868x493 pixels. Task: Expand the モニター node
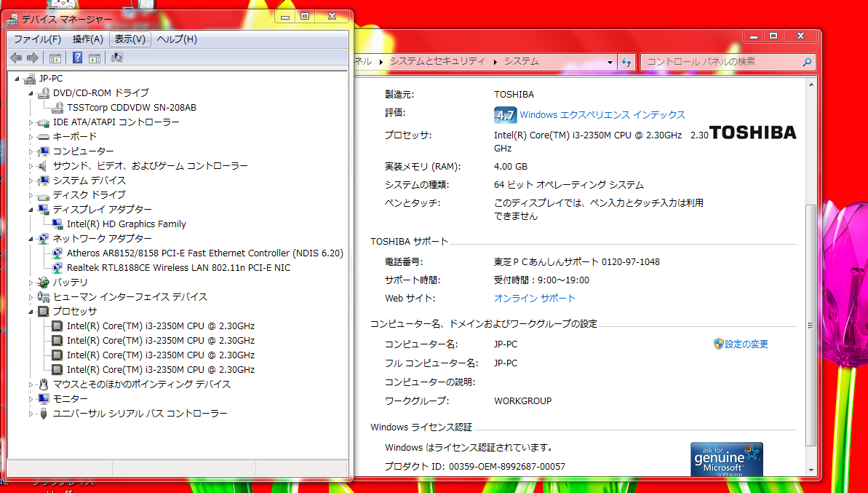[31, 399]
